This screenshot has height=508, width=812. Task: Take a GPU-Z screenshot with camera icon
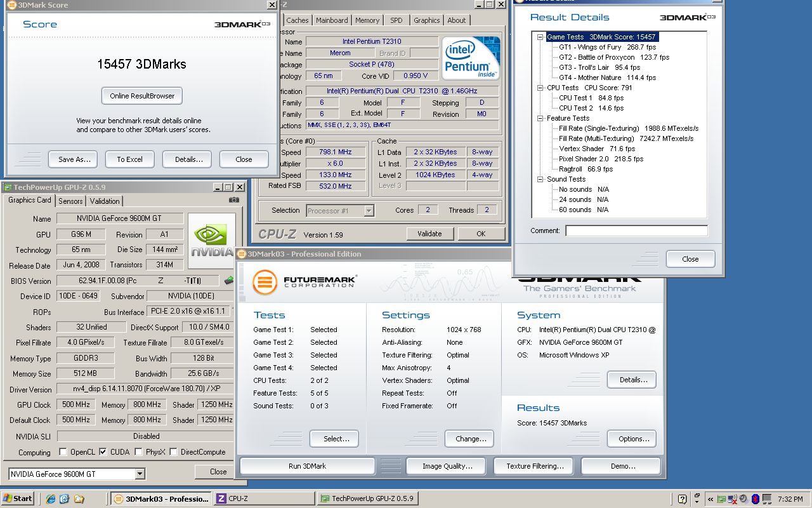tap(234, 200)
